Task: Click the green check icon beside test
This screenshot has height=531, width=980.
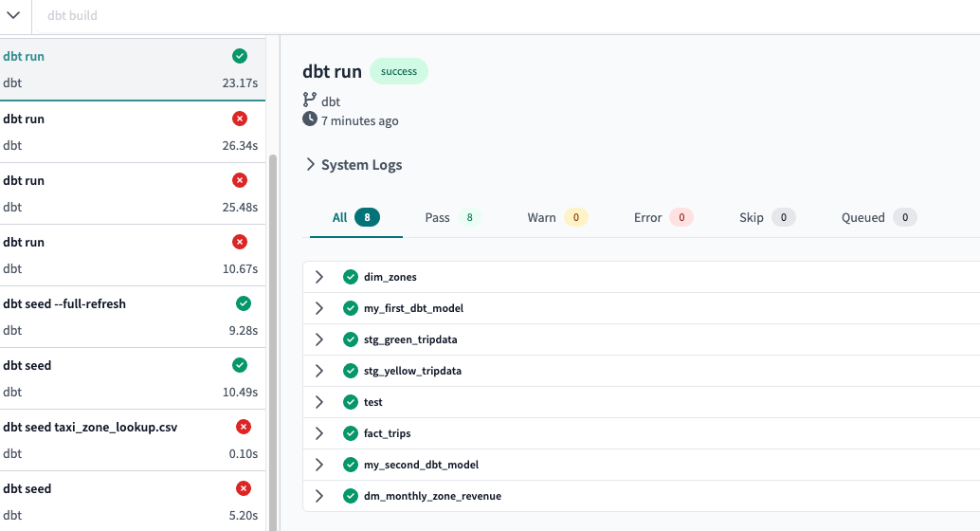Action: tap(350, 402)
